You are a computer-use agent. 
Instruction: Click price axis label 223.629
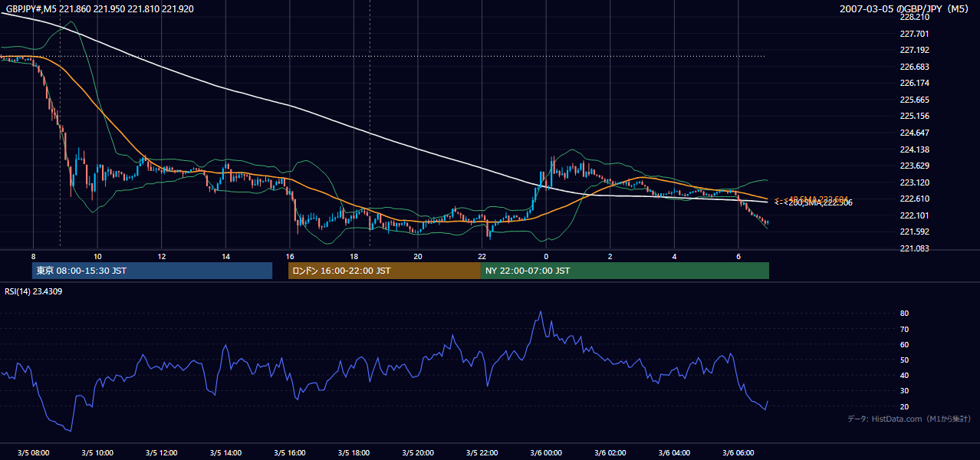point(913,166)
